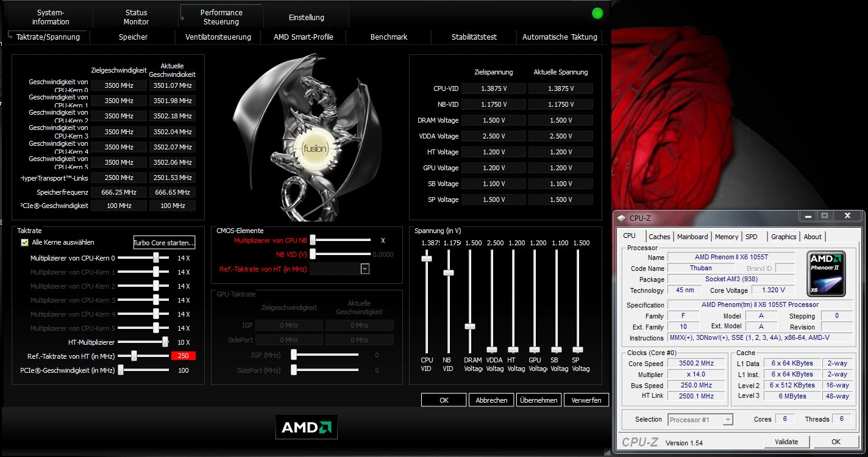Adjust Multiplizierer von CPU NB slider

click(313, 240)
